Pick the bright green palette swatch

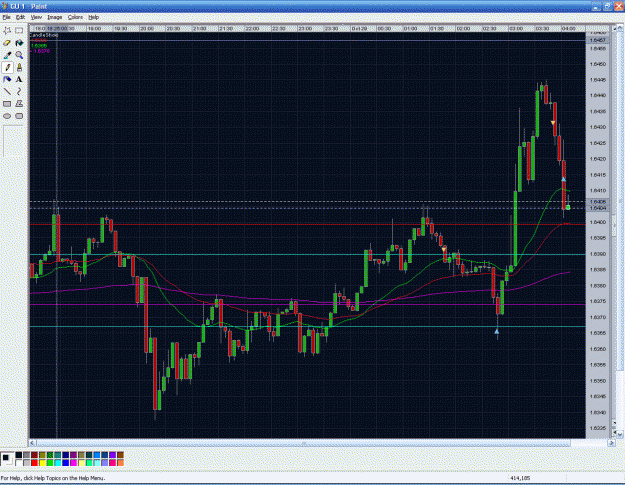coord(50,463)
